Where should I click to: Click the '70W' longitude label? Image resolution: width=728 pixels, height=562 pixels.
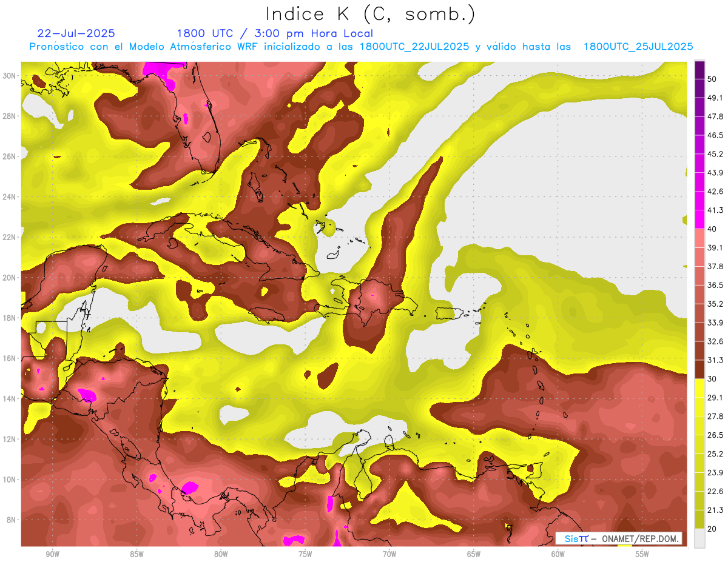(389, 554)
